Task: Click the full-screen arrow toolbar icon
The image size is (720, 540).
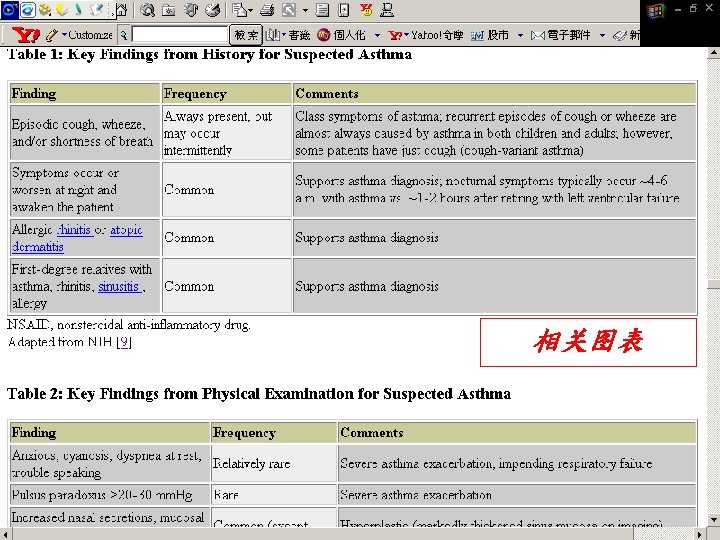Action: [288, 10]
